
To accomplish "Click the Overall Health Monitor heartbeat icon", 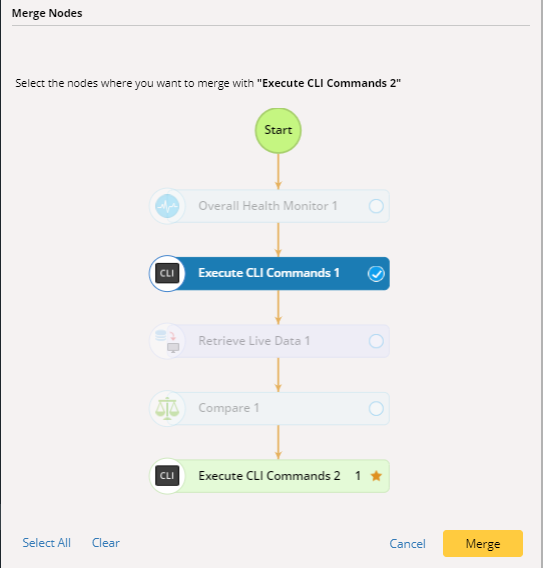I will (x=167, y=206).
